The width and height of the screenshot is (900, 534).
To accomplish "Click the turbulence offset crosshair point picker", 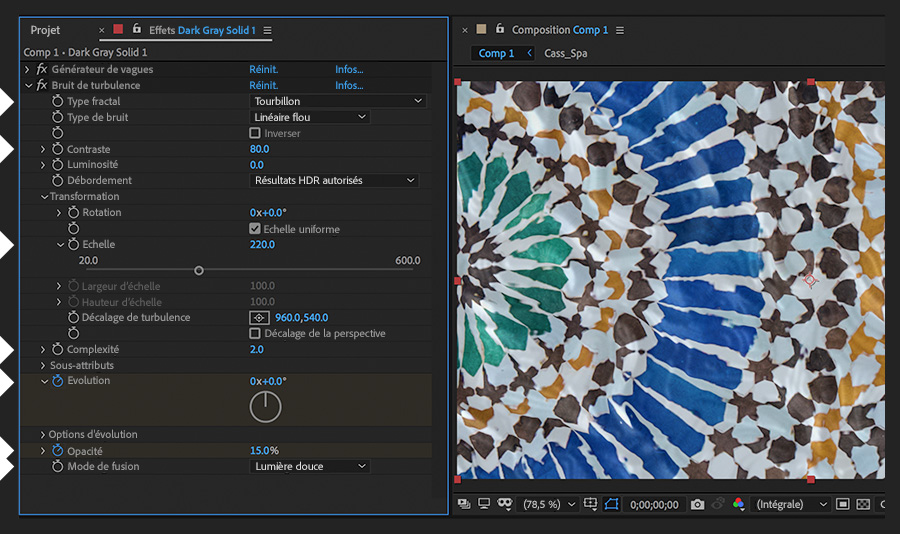I will (257, 318).
